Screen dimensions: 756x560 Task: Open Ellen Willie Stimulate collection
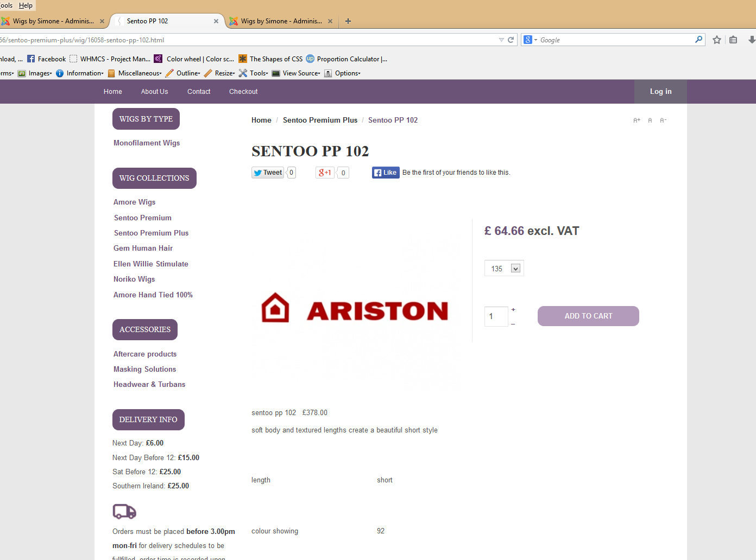click(151, 264)
